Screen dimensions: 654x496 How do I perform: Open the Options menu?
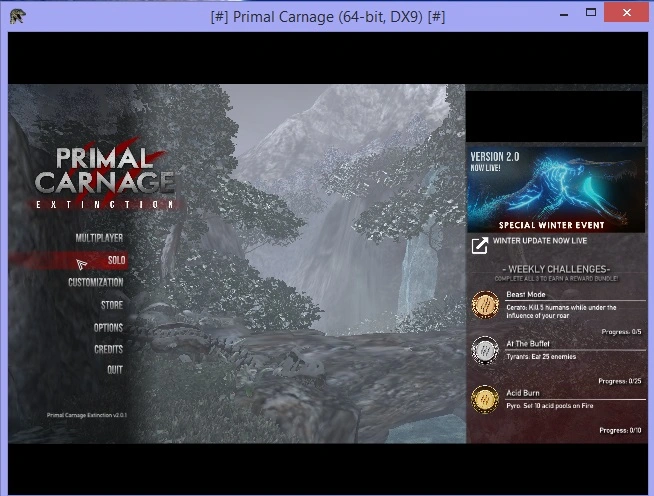[x=108, y=327]
